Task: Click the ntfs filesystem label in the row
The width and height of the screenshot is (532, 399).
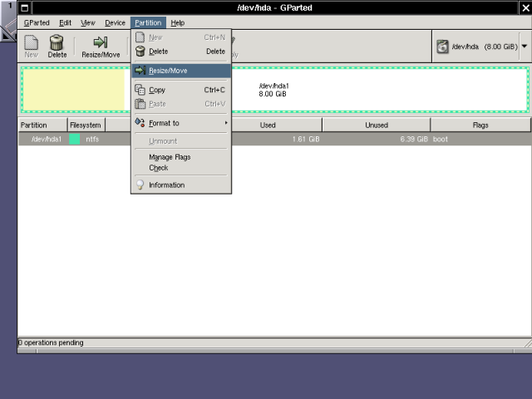Action: point(92,139)
